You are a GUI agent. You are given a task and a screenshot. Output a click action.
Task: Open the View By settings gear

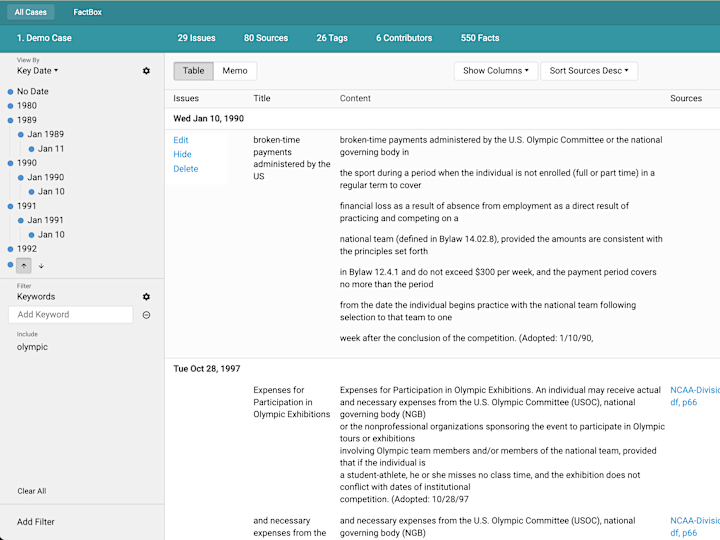(x=146, y=71)
